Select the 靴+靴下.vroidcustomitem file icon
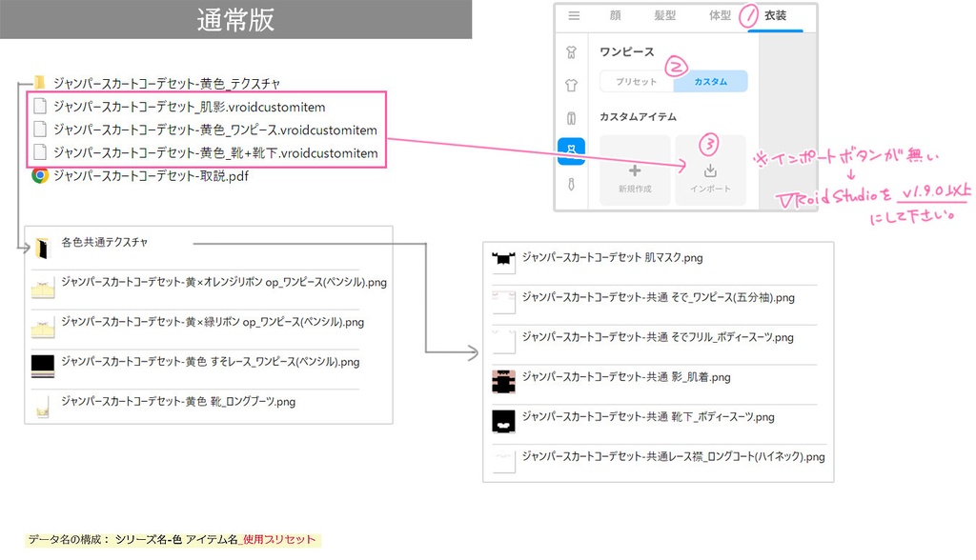976x560 pixels. (x=40, y=152)
